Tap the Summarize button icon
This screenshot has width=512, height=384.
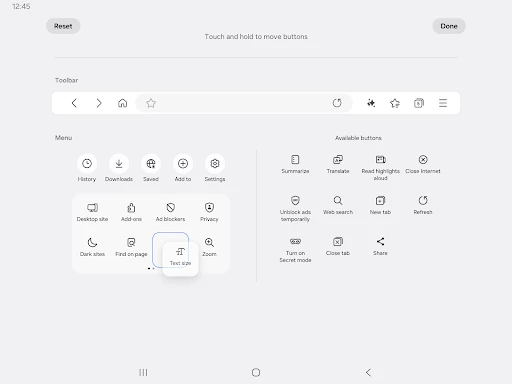pos(295,160)
